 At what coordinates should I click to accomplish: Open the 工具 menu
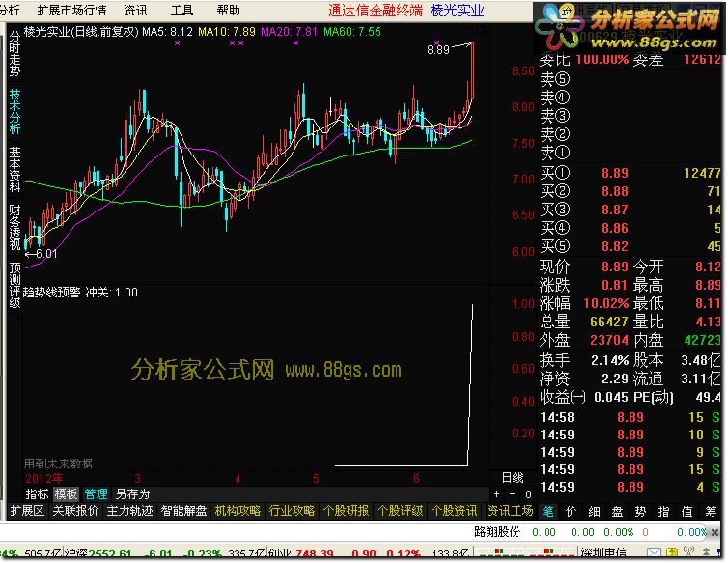coord(182,10)
